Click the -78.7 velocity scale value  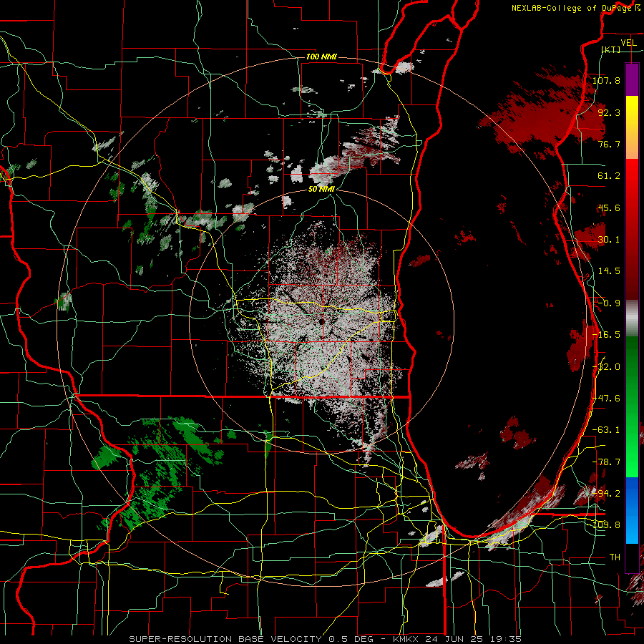point(606,462)
